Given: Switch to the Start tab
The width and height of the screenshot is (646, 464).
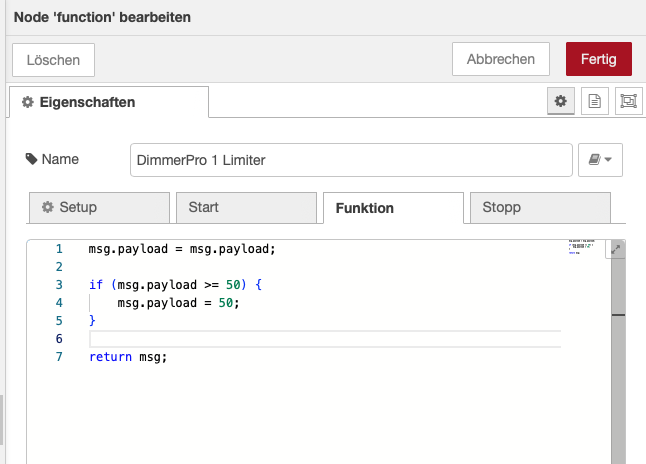Looking at the screenshot, I should (245, 208).
